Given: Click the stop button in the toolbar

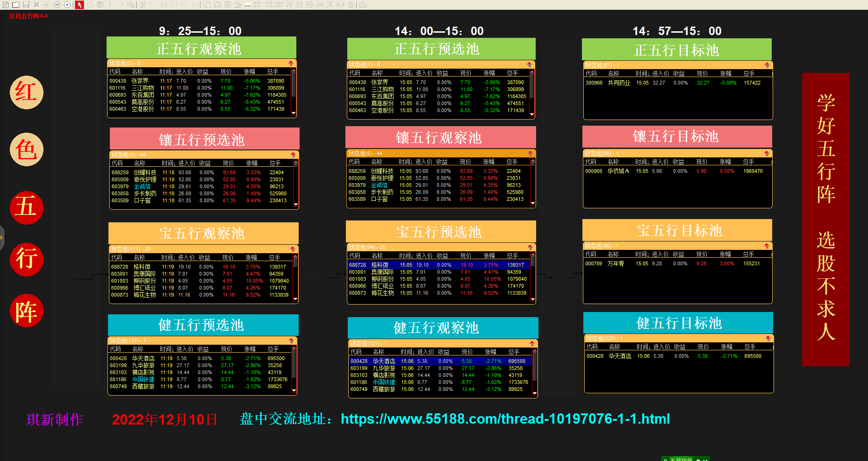Looking at the screenshot, I should point(67,5).
